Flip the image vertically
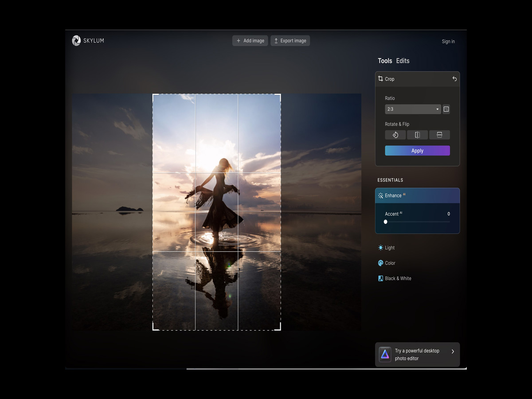 [x=439, y=135]
